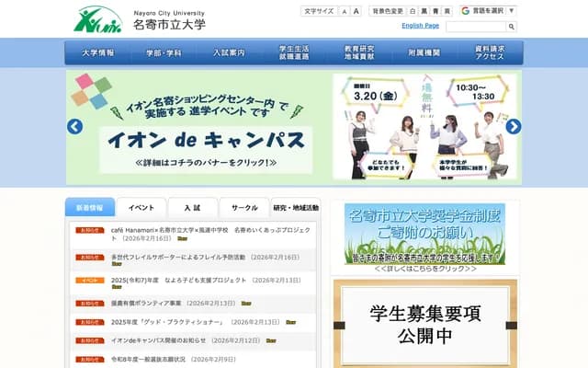The width and height of the screenshot is (588, 368).
Task: Open the English Page link
Action: 420,26
